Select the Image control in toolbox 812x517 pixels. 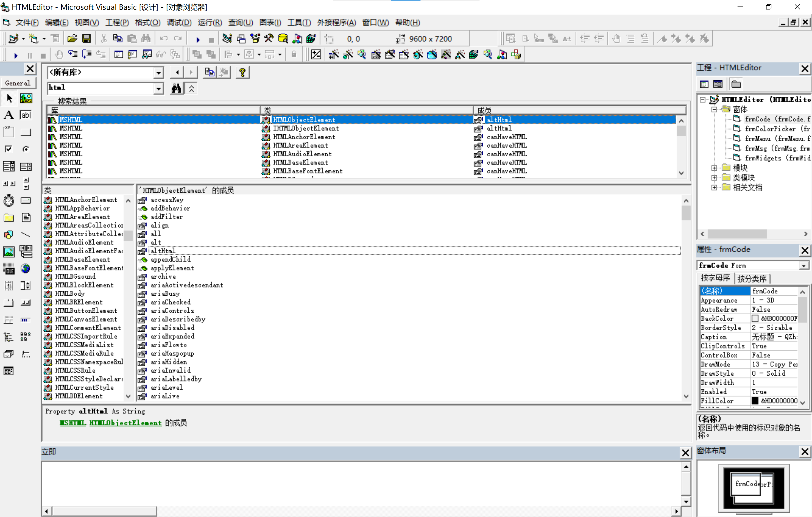click(9, 252)
